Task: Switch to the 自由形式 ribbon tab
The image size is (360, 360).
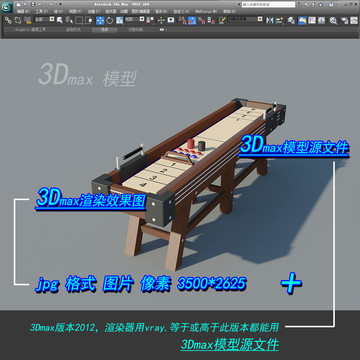Action: (73, 30)
